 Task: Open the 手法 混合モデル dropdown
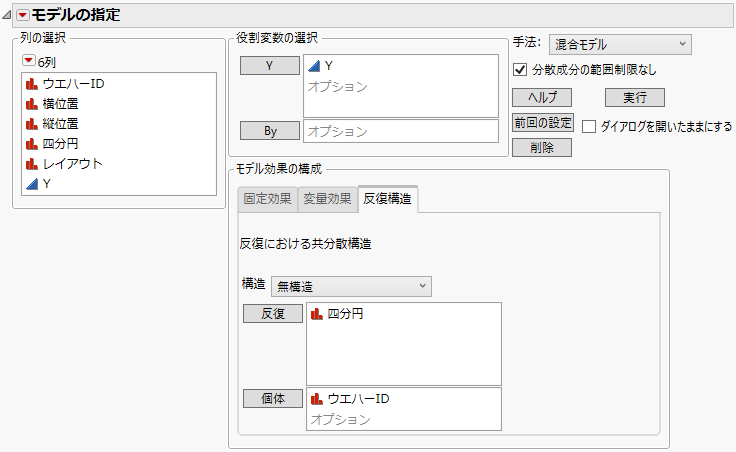coord(620,44)
